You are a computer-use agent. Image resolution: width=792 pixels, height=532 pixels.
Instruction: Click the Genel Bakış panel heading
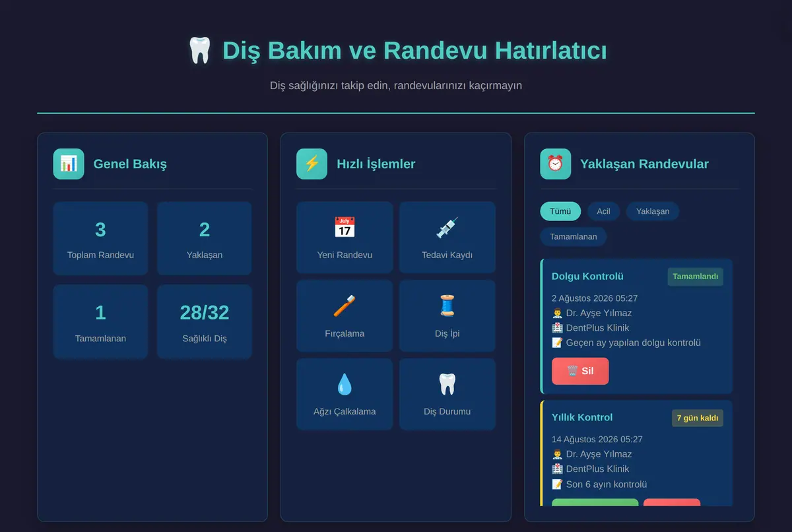[130, 164]
